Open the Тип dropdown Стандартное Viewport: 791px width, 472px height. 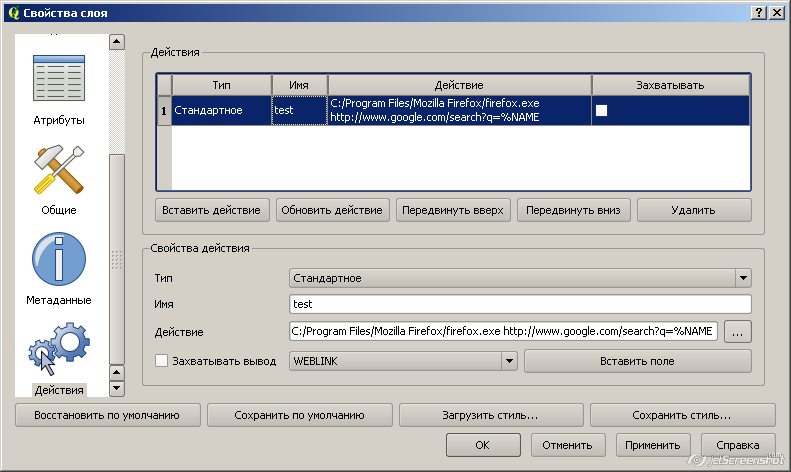520,278
